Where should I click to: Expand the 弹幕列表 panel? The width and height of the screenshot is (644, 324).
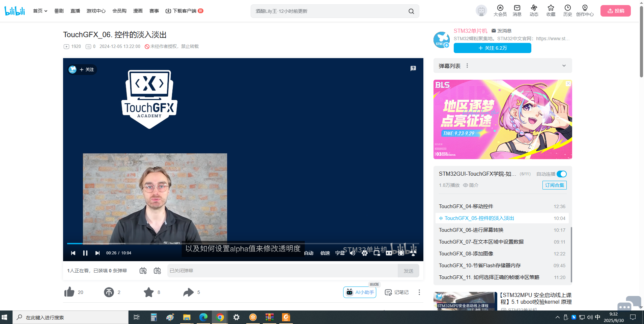coord(564,66)
